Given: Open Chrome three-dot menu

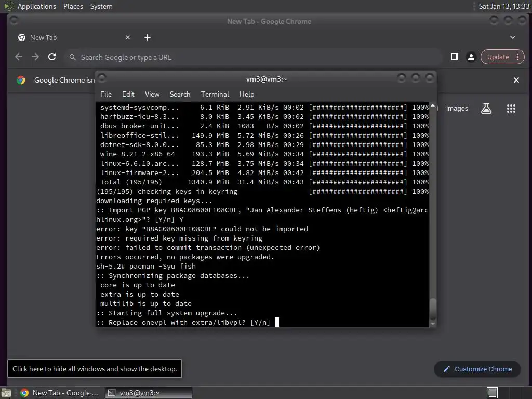Looking at the screenshot, I should click(x=518, y=57).
